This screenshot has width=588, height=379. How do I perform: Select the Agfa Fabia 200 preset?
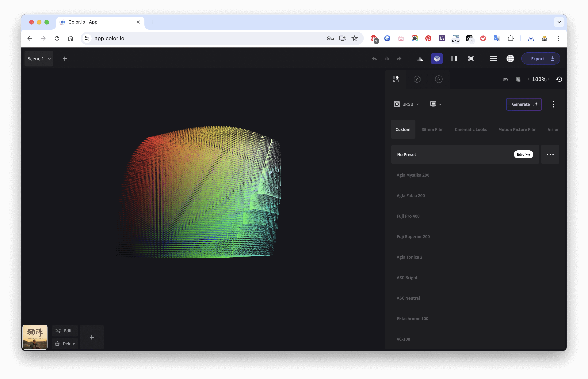point(411,196)
